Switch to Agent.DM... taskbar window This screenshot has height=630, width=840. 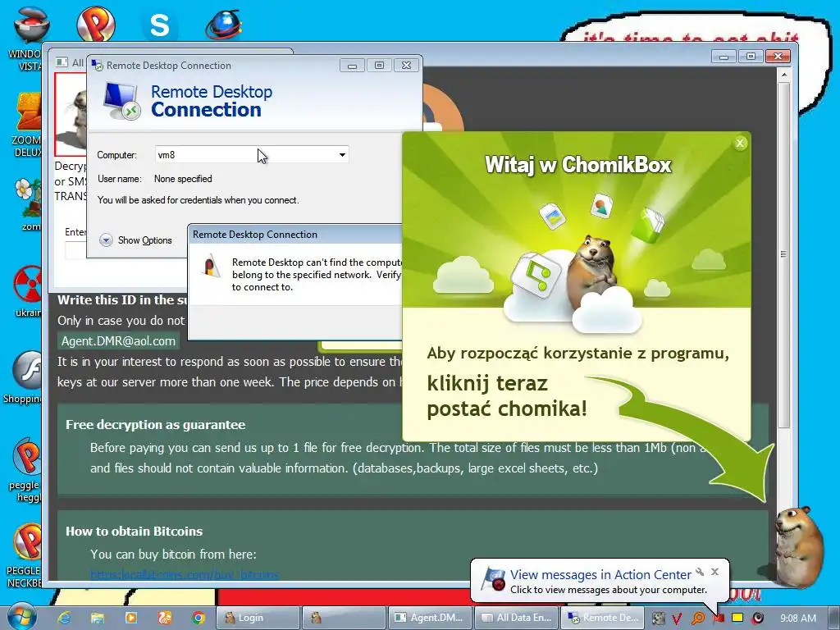(430, 618)
